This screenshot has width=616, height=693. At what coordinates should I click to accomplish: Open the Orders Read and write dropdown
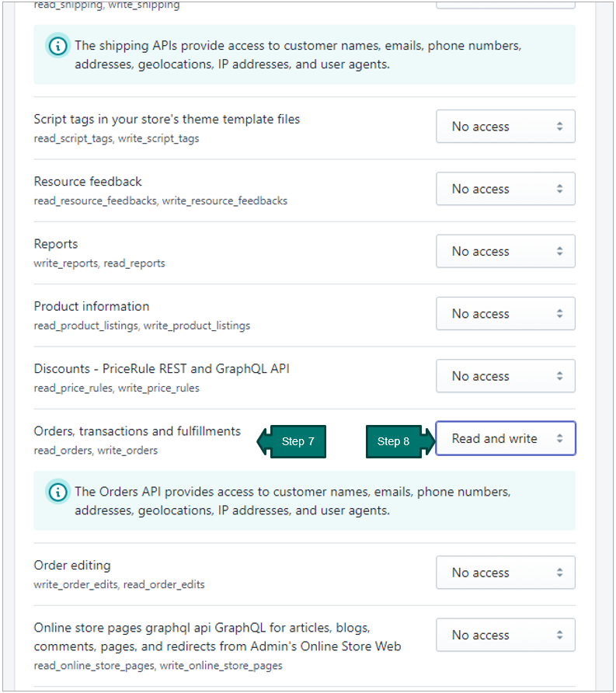[x=506, y=438]
